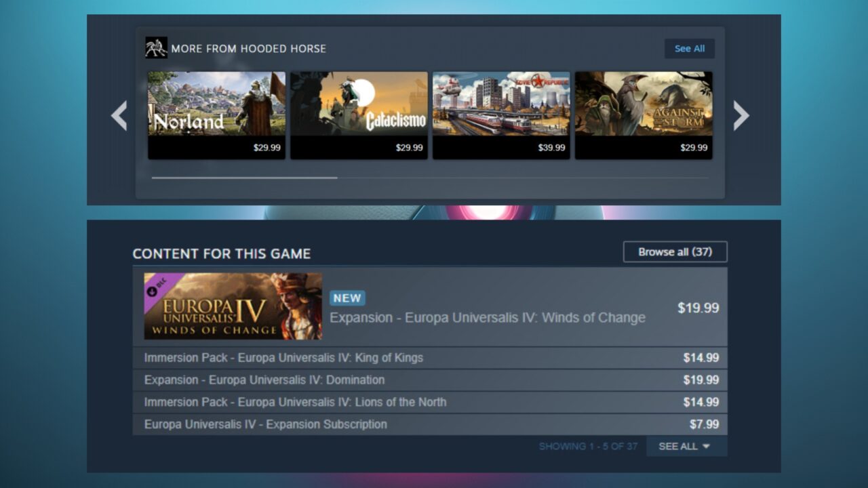Click the NEW label badge
Image resolution: width=868 pixels, height=488 pixels.
(347, 298)
